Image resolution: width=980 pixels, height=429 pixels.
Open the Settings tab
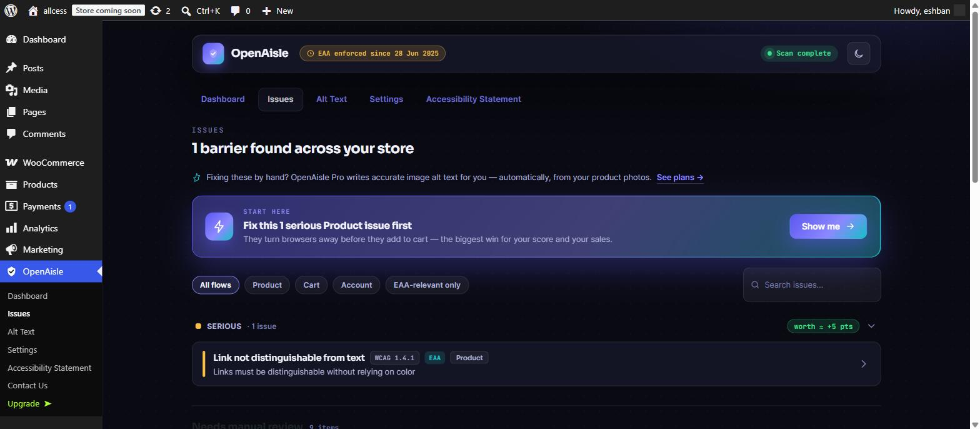click(386, 99)
